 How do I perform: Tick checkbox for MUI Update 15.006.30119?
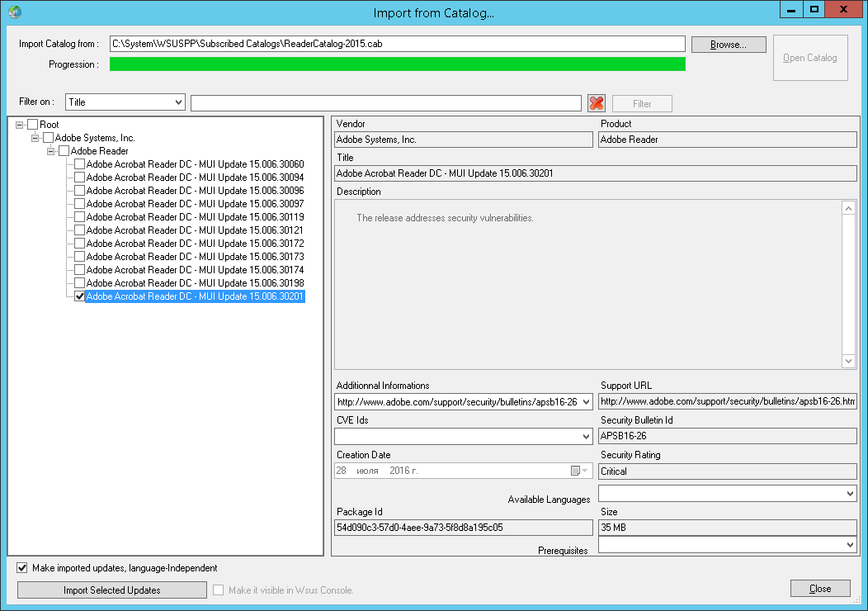[79, 217]
